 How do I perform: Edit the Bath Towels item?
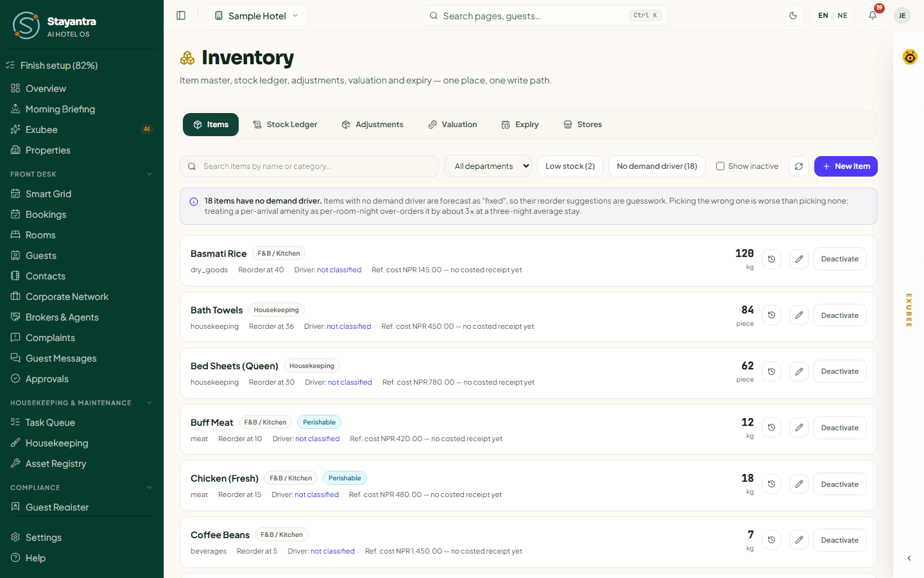[x=799, y=315]
